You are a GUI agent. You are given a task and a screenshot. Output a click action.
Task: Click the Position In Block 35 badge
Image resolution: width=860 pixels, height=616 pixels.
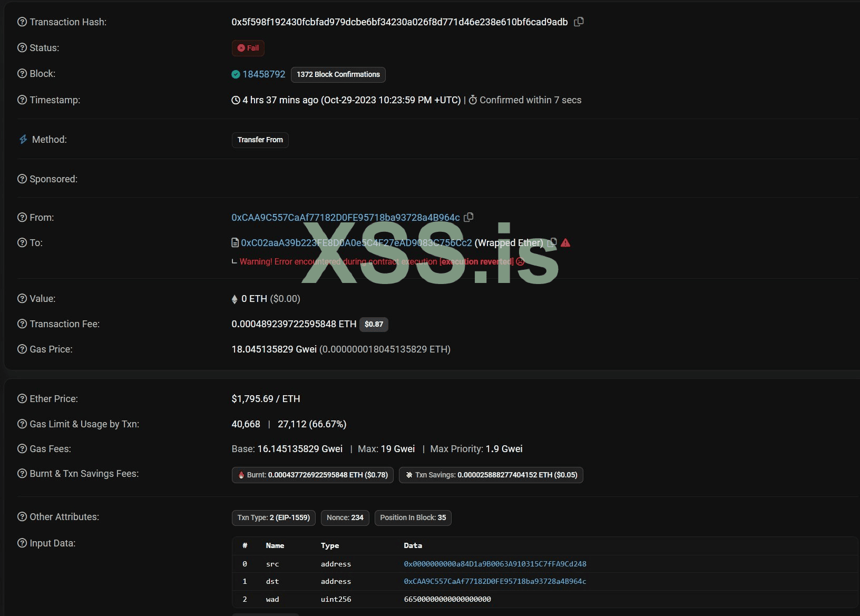(413, 517)
